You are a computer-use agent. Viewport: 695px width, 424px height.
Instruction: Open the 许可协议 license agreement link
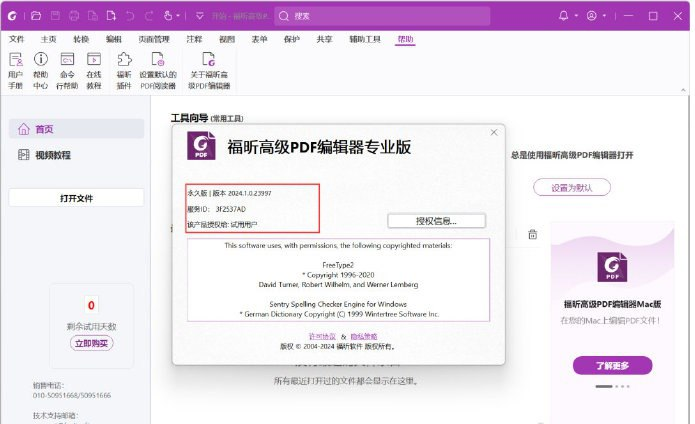322,337
